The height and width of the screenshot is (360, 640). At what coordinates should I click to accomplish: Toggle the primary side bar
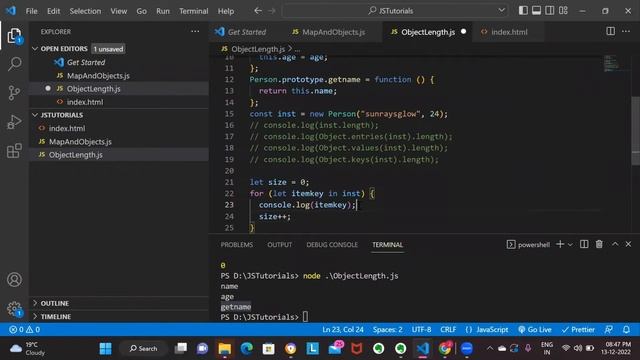523,11
